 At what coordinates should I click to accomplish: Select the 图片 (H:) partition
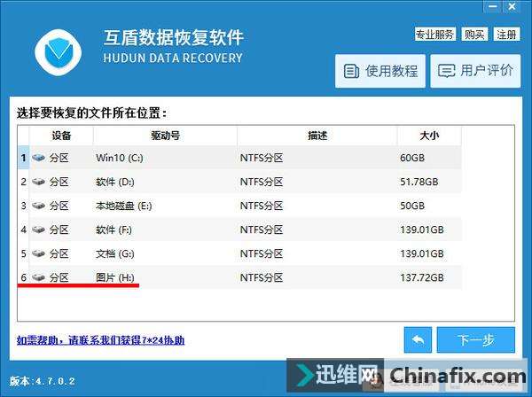click(239, 277)
